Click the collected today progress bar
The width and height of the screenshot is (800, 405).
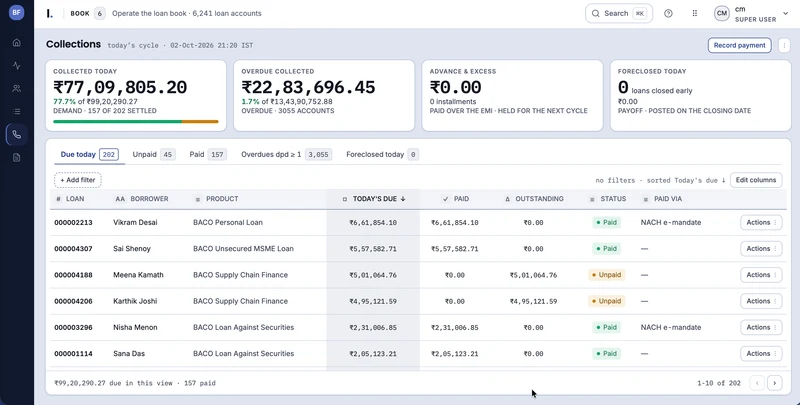pyautogui.click(x=136, y=122)
